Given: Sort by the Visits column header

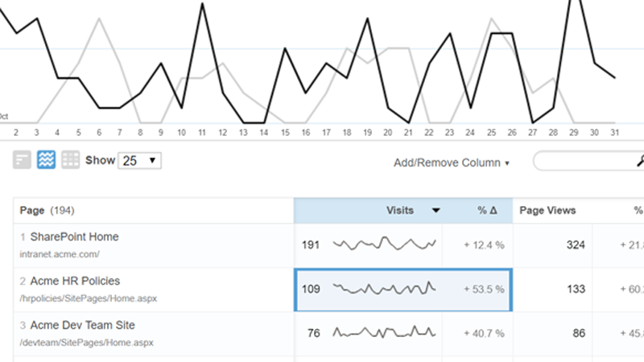Looking at the screenshot, I should pyautogui.click(x=399, y=211).
